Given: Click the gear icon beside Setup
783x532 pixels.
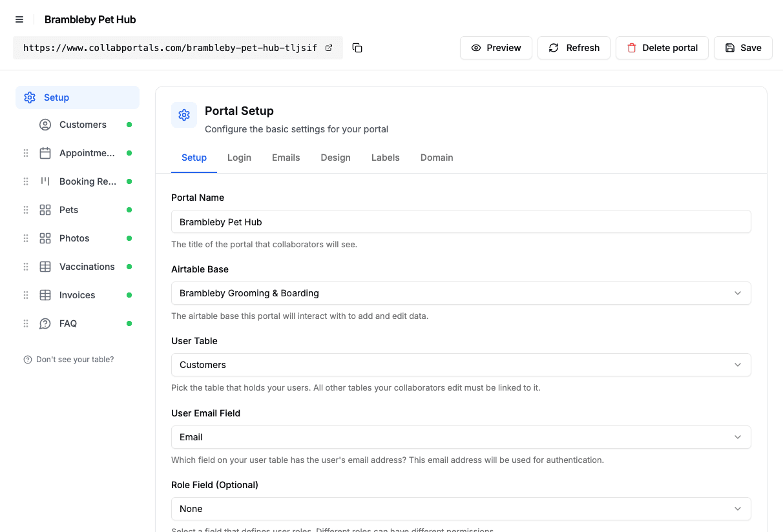Looking at the screenshot, I should [30, 97].
